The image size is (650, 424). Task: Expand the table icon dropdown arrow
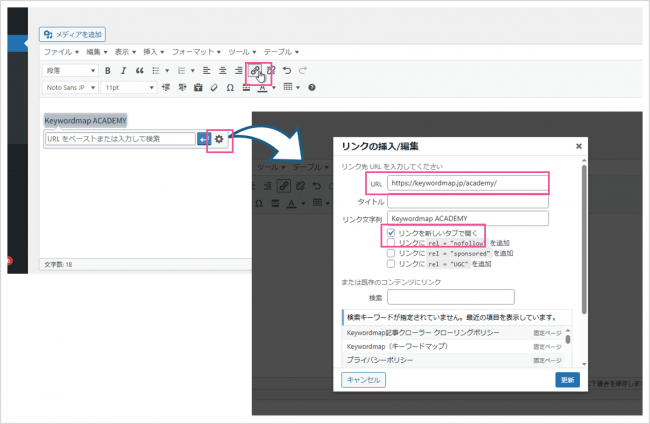pyautogui.click(x=298, y=87)
